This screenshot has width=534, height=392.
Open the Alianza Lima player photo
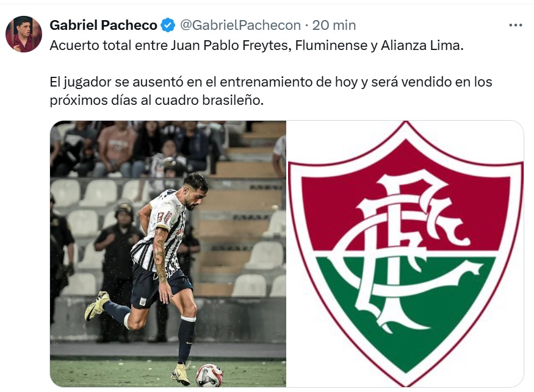[168, 254]
